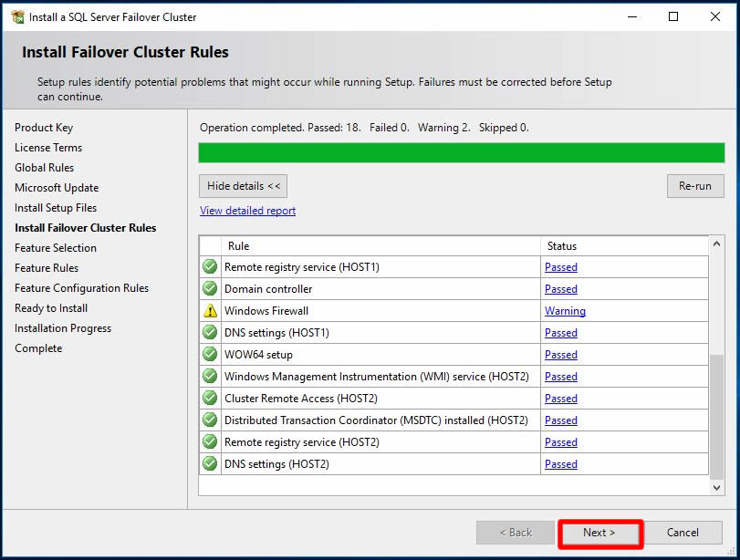Open the Windows Firewall Warning status link
The image size is (740, 560).
pyautogui.click(x=565, y=311)
